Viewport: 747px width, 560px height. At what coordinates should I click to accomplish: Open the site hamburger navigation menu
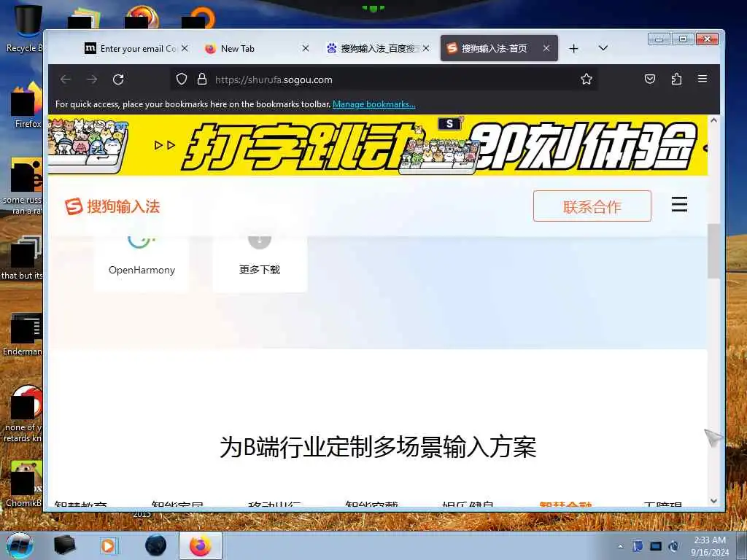click(679, 205)
